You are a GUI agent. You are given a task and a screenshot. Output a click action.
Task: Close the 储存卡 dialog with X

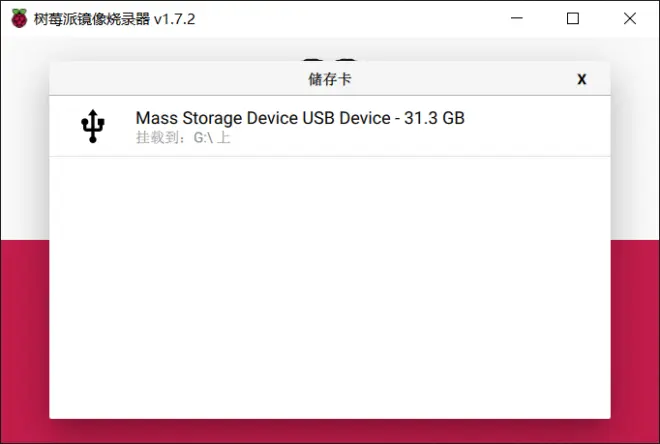pos(582,79)
